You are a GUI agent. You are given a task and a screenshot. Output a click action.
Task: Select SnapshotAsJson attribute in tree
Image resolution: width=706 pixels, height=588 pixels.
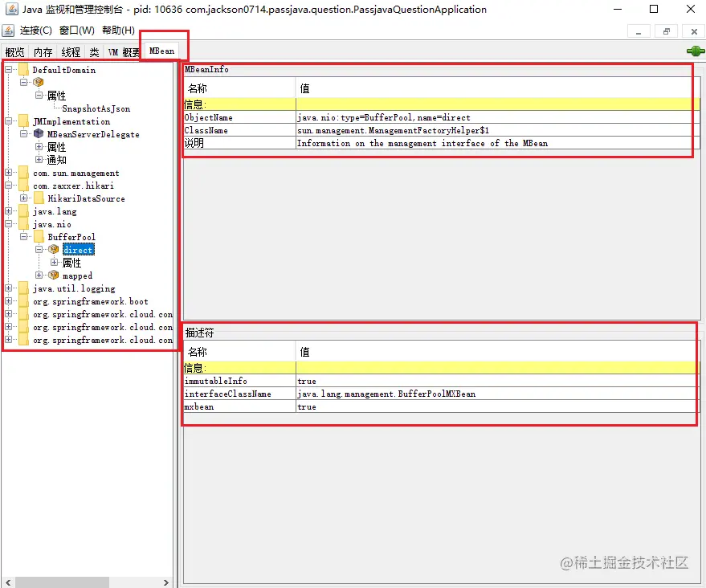point(96,108)
